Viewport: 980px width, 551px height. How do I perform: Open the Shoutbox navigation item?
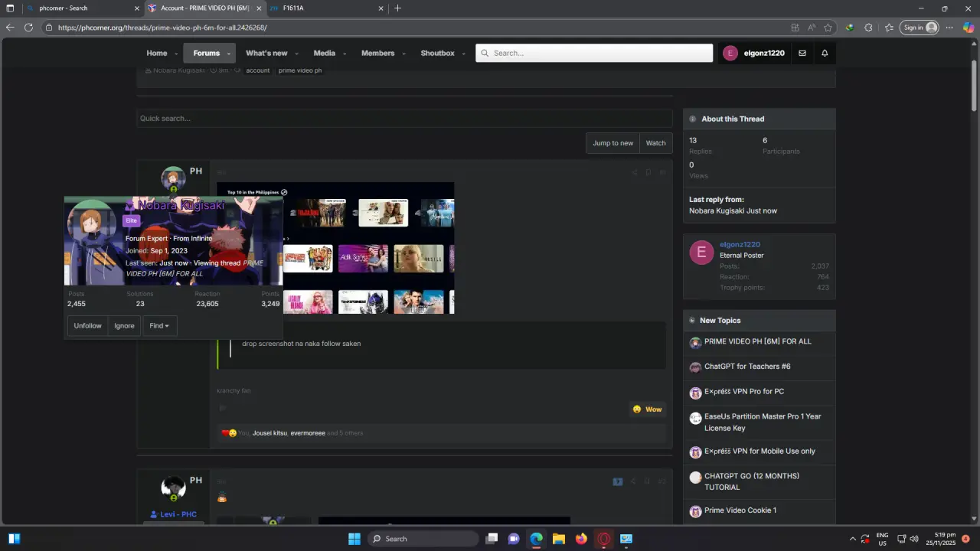tap(437, 54)
